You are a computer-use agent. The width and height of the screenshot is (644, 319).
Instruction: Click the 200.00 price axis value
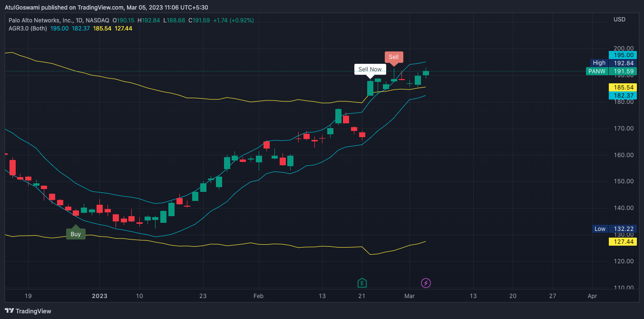pyautogui.click(x=624, y=49)
